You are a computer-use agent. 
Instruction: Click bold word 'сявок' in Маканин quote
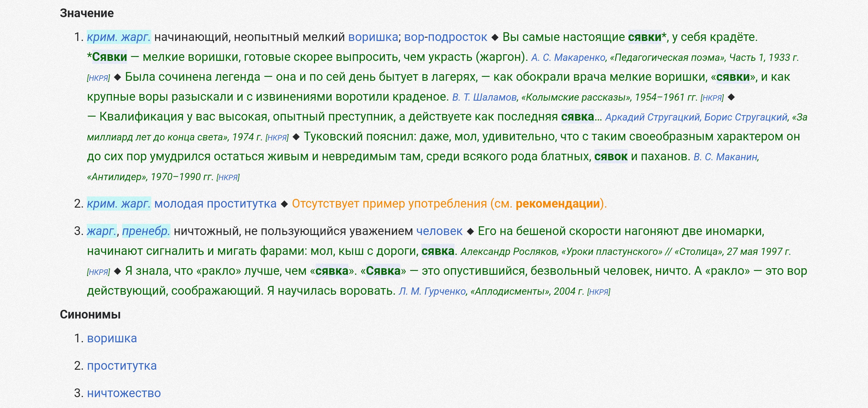pyautogui.click(x=611, y=157)
